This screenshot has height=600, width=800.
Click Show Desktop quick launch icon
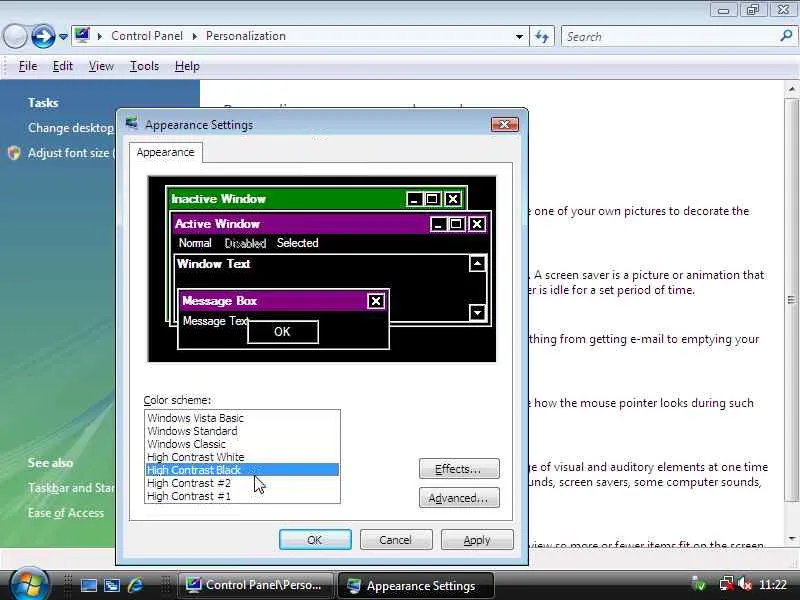89,585
